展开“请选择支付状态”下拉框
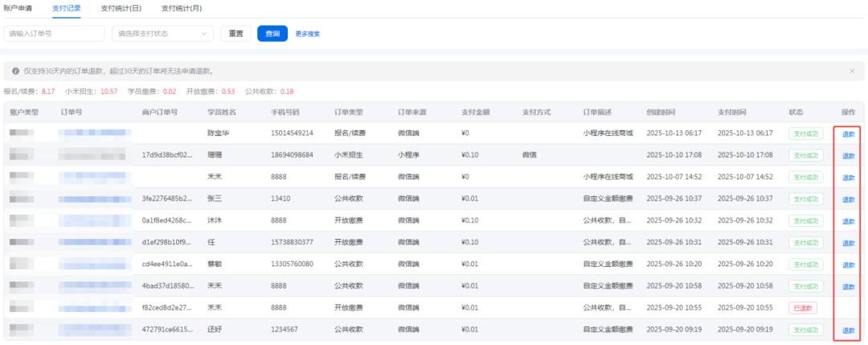The height and width of the screenshot is (345, 868). tap(163, 34)
